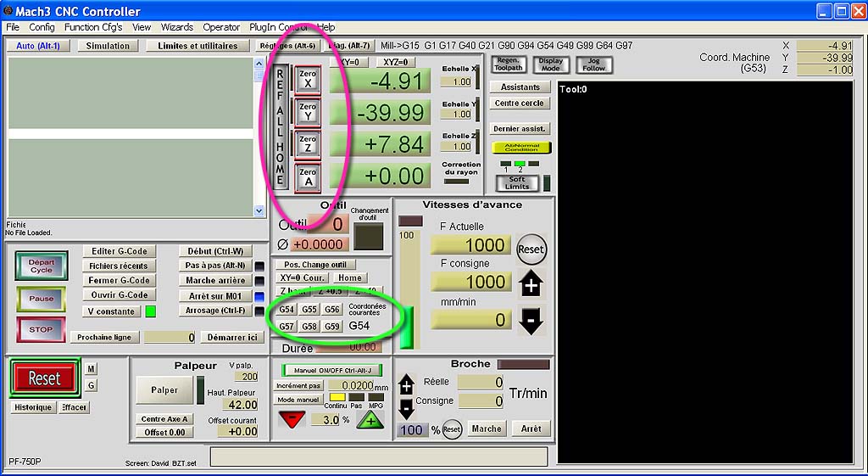Screen dimensions: 868x476
Task: Open the Wizards menu
Action: [x=177, y=27]
